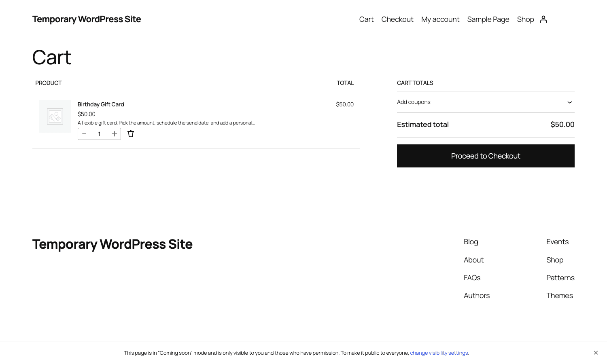The image size is (607, 364).
Task: Remove Birthday Gift Card with trash icon
Action: (x=131, y=134)
